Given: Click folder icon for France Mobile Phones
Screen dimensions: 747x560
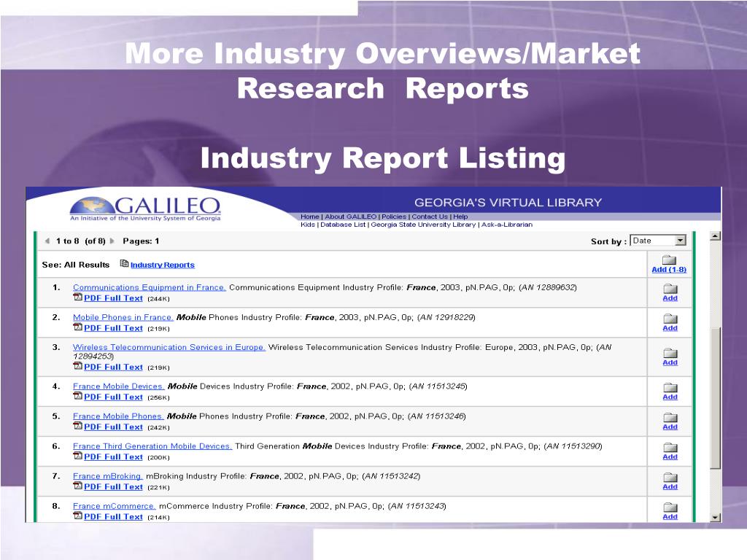Looking at the screenshot, I should [670, 418].
